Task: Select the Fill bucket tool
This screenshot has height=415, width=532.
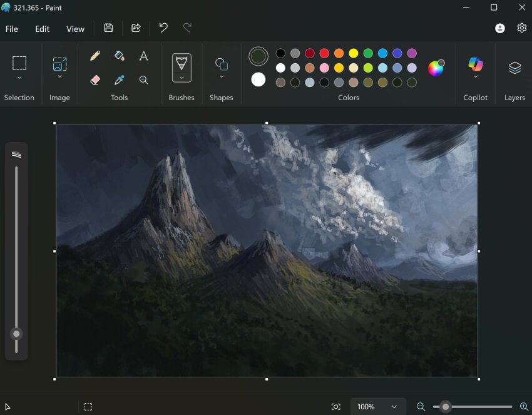Action: [120, 56]
